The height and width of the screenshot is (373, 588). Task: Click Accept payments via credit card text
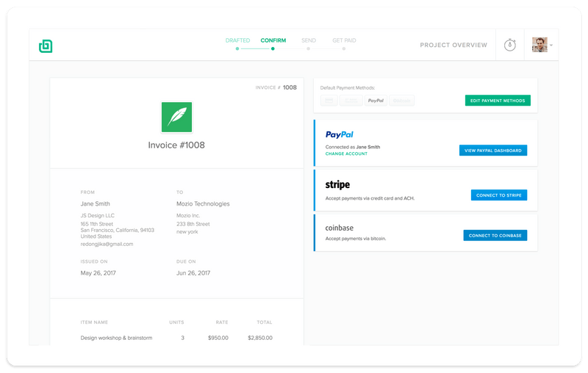pyautogui.click(x=370, y=198)
